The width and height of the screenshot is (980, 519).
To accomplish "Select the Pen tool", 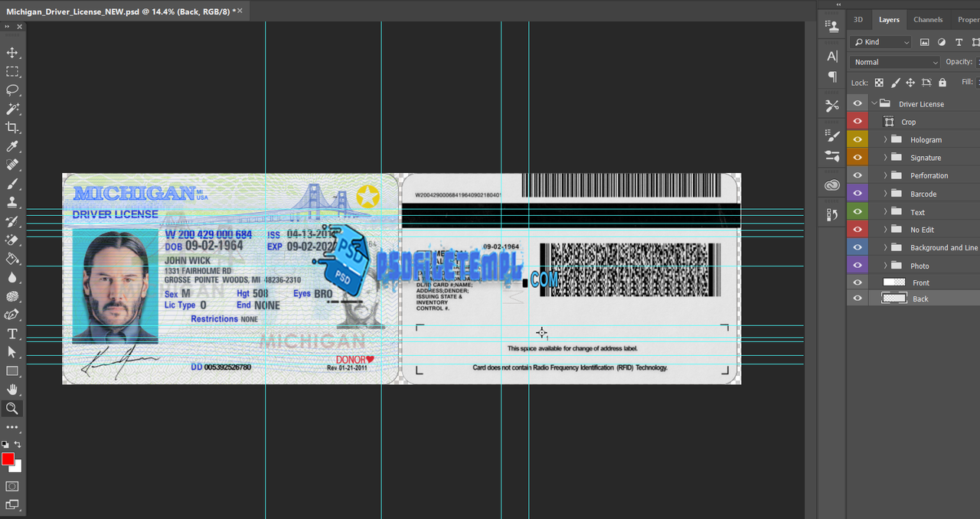I will click(12, 315).
